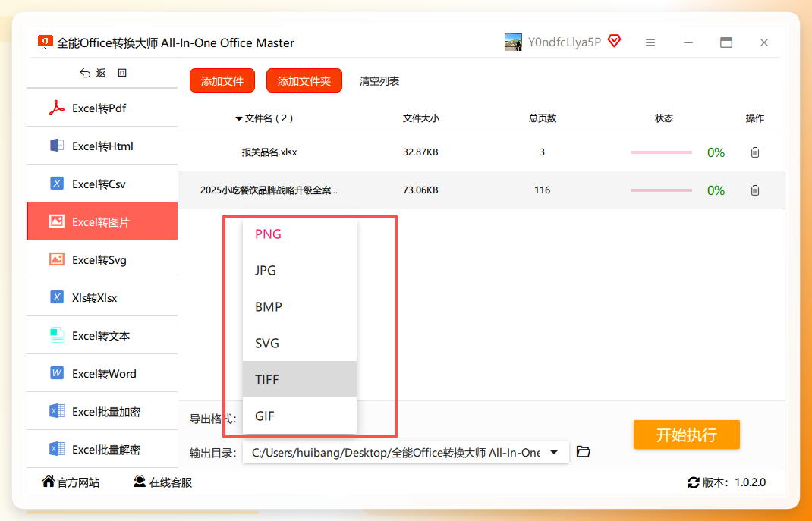
Task: Select the 2025小吃餐饮品牌战略升级全案 file row
Action: [x=482, y=190]
